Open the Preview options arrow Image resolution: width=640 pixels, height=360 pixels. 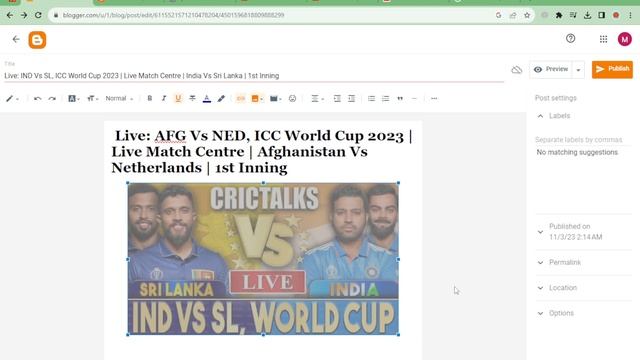pyautogui.click(x=578, y=70)
